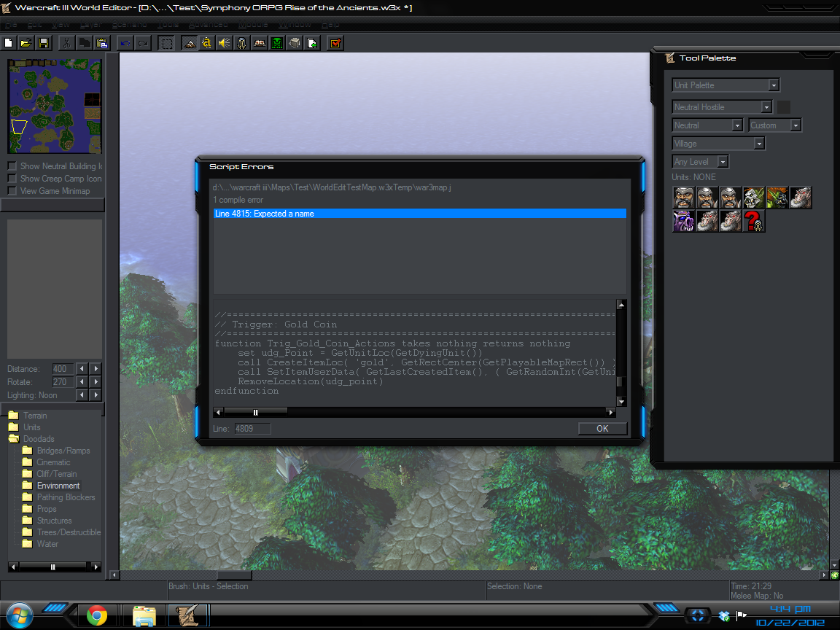The height and width of the screenshot is (630, 840).
Task: Open Windows Explorer from the taskbar
Action: pyautogui.click(x=144, y=615)
